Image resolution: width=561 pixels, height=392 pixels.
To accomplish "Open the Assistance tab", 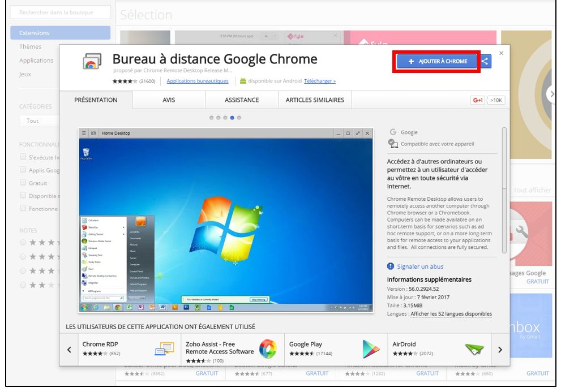I will pyautogui.click(x=242, y=100).
